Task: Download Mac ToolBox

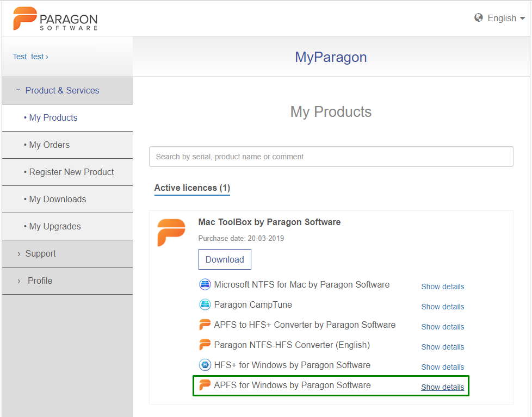Action: pyautogui.click(x=225, y=259)
